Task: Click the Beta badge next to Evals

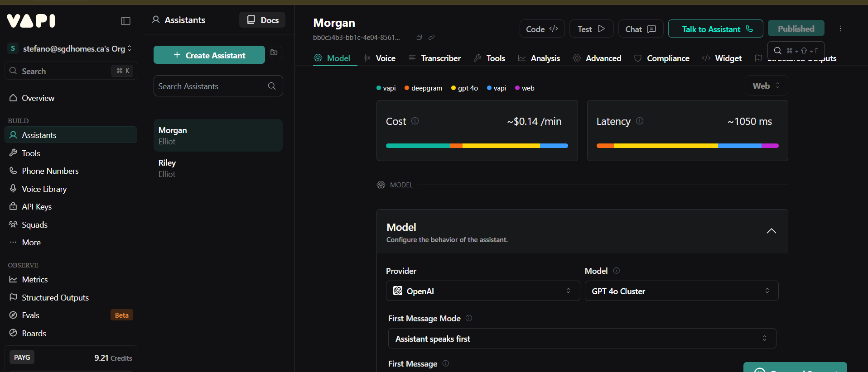Action: (122, 315)
